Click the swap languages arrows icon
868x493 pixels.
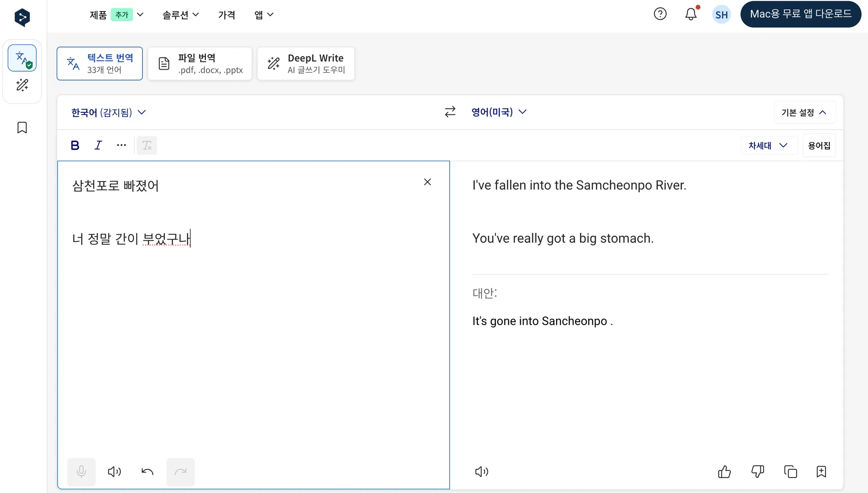(x=450, y=111)
